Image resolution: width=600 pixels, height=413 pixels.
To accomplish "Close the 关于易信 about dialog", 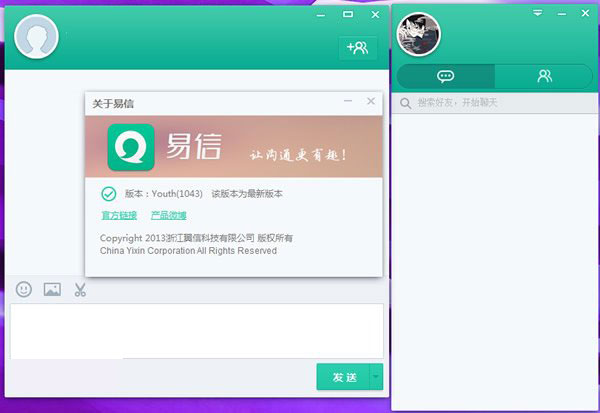I will [371, 101].
